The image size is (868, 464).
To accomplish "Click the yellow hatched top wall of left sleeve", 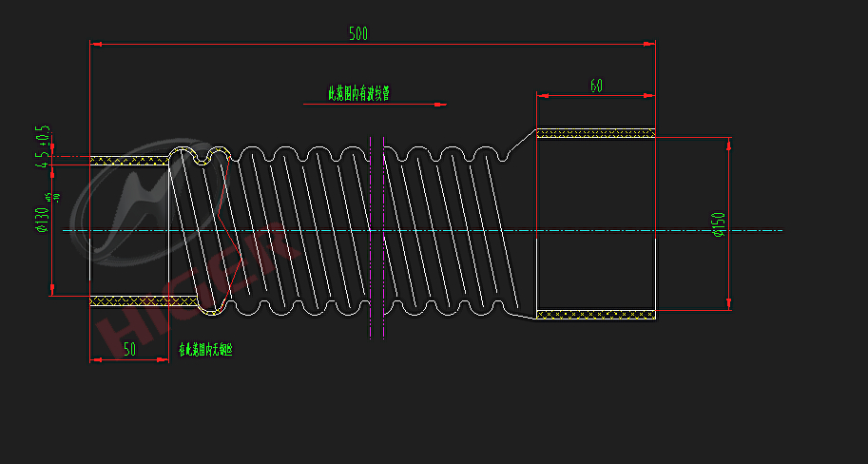I will click(x=128, y=160).
